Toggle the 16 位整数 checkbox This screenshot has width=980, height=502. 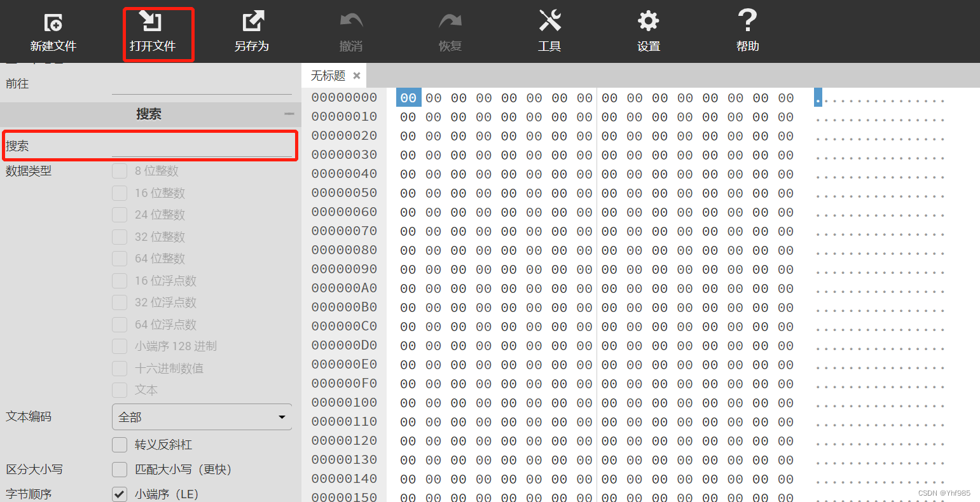pyautogui.click(x=120, y=193)
